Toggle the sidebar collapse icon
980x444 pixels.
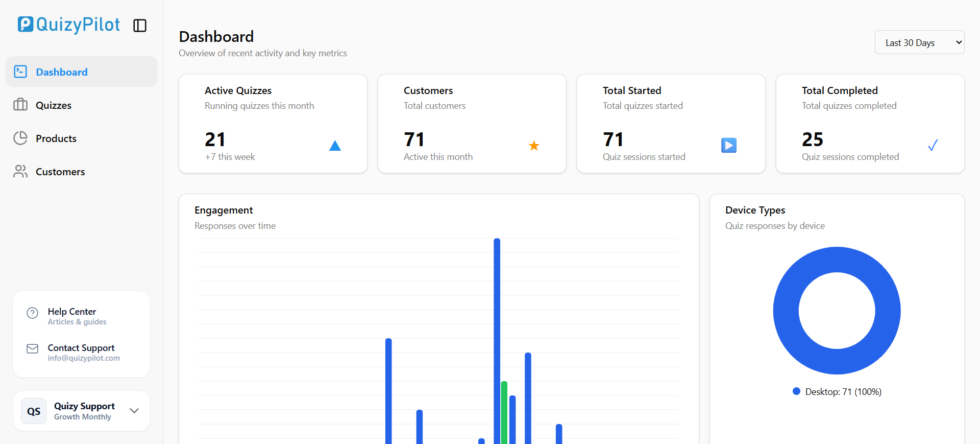[140, 26]
